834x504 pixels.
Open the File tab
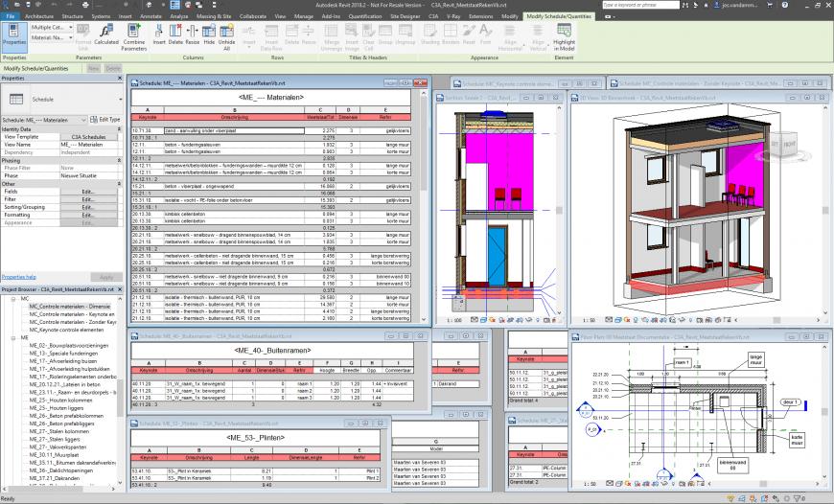click(10, 16)
